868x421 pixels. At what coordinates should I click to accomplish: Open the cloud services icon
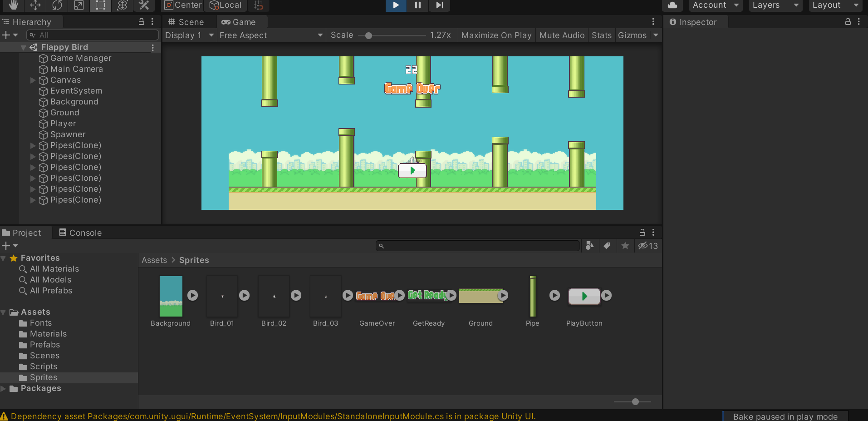tap(672, 5)
